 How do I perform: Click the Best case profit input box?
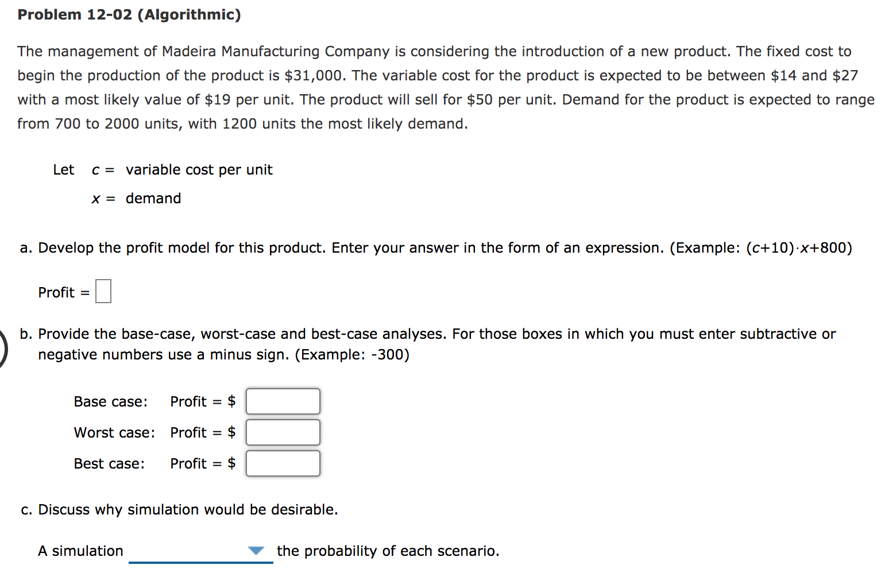click(x=283, y=463)
